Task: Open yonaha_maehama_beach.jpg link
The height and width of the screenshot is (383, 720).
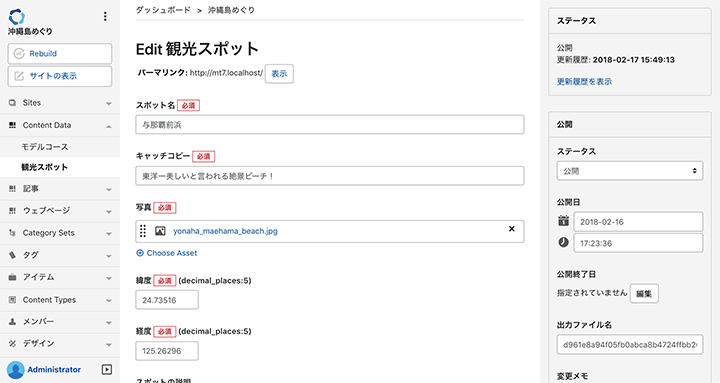Action: [225, 231]
